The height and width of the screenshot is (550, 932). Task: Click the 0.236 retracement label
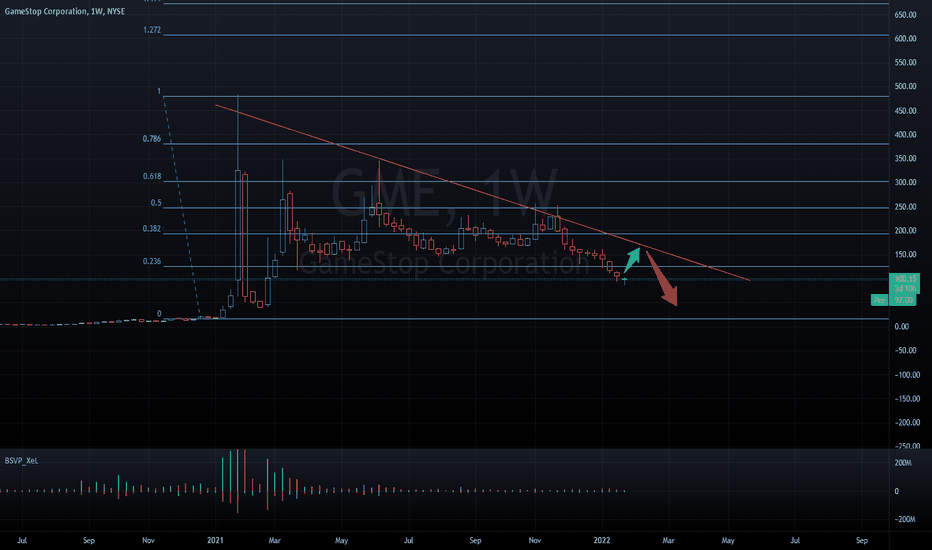(x=152, y=262)
